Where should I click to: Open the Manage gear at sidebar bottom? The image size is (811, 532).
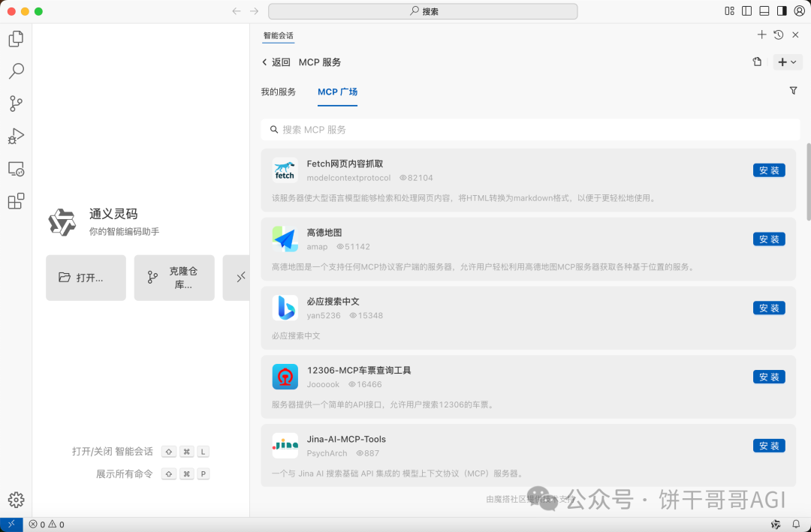click(16, 500)
